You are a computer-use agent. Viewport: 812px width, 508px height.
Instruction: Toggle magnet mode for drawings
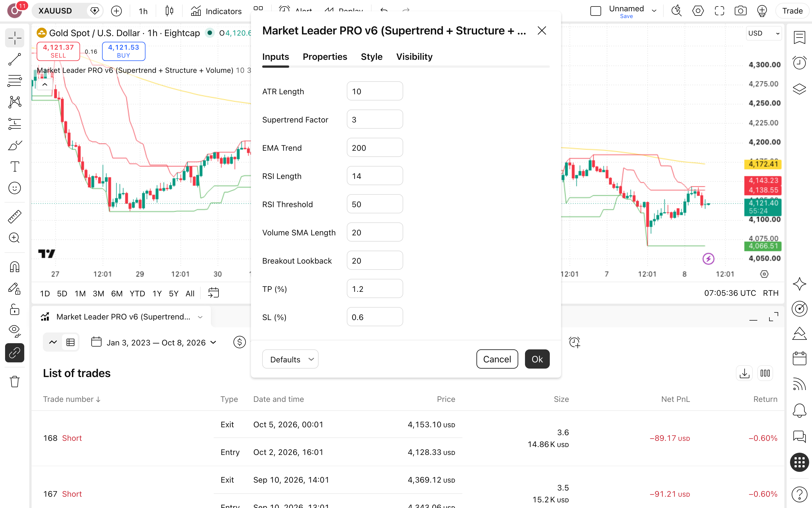(x=14, y=267)
